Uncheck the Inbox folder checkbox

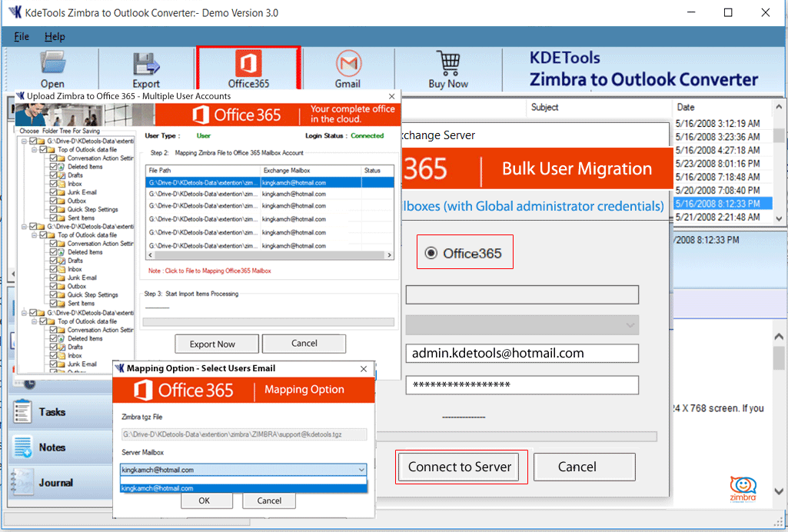pos(53,184)
